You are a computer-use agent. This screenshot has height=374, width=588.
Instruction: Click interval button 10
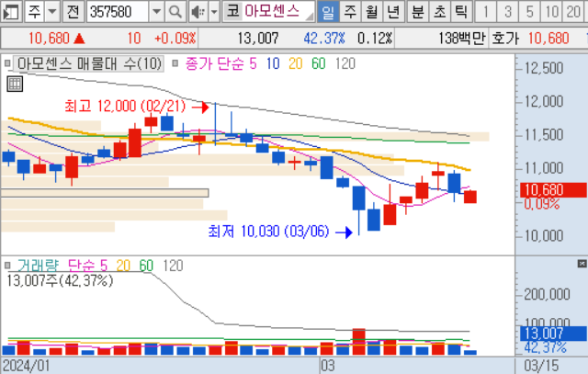(551, 12)
